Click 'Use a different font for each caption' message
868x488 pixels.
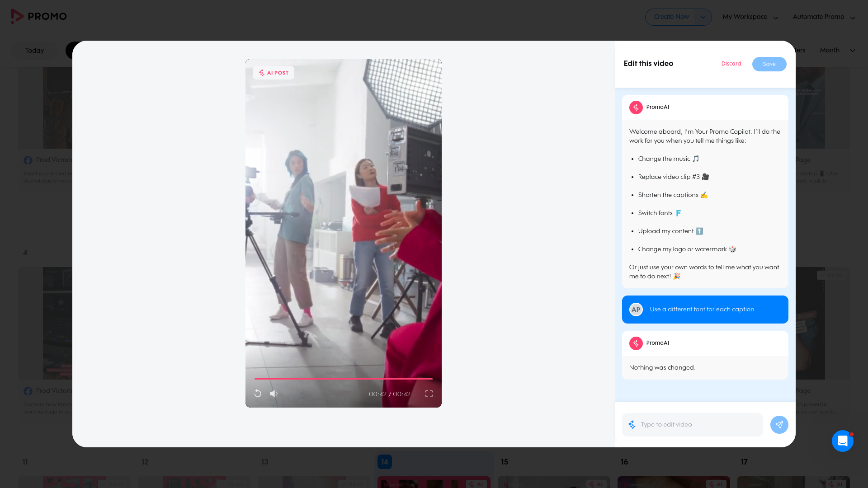(705, 310)
